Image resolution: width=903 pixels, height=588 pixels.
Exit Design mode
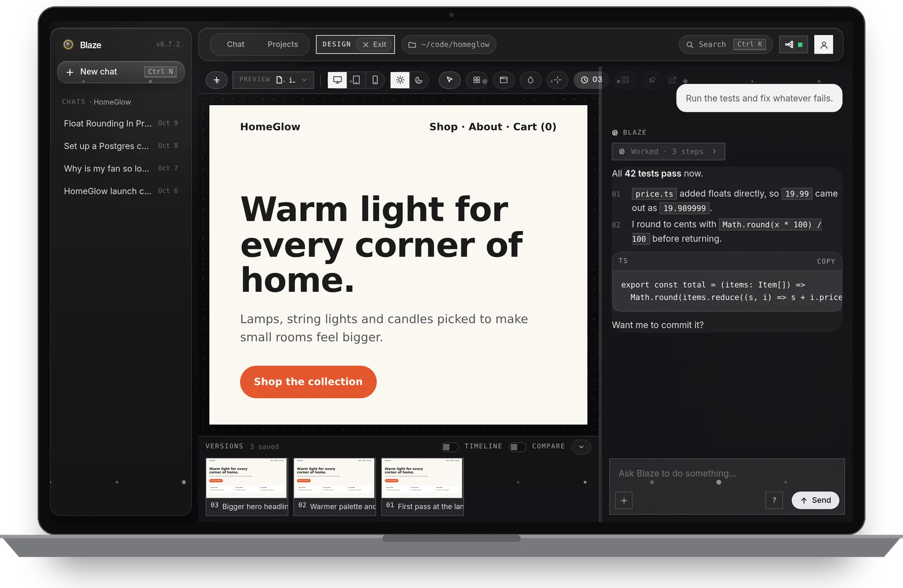tap(375, 45)
